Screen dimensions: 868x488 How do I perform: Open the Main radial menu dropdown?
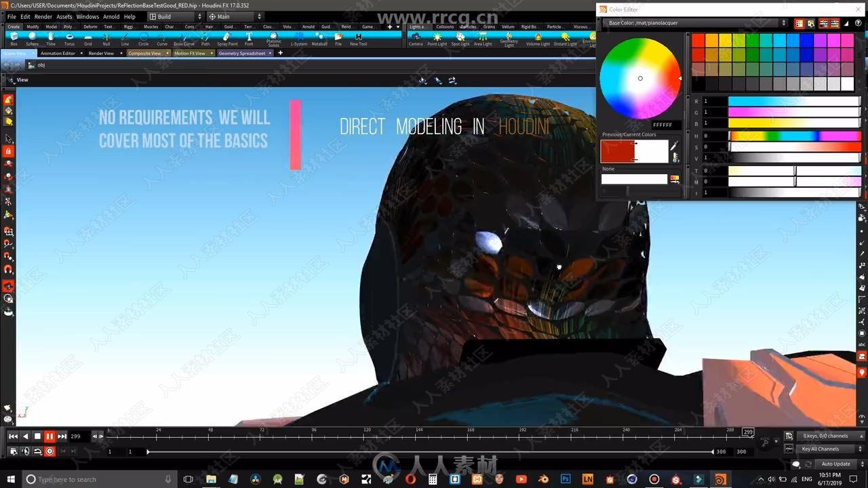235,16
